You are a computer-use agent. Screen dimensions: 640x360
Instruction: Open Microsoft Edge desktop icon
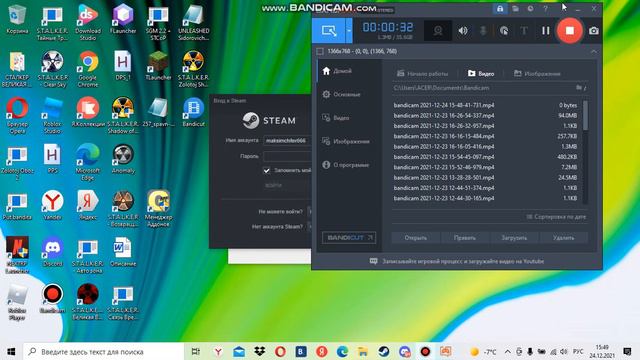tap(88, 162)
